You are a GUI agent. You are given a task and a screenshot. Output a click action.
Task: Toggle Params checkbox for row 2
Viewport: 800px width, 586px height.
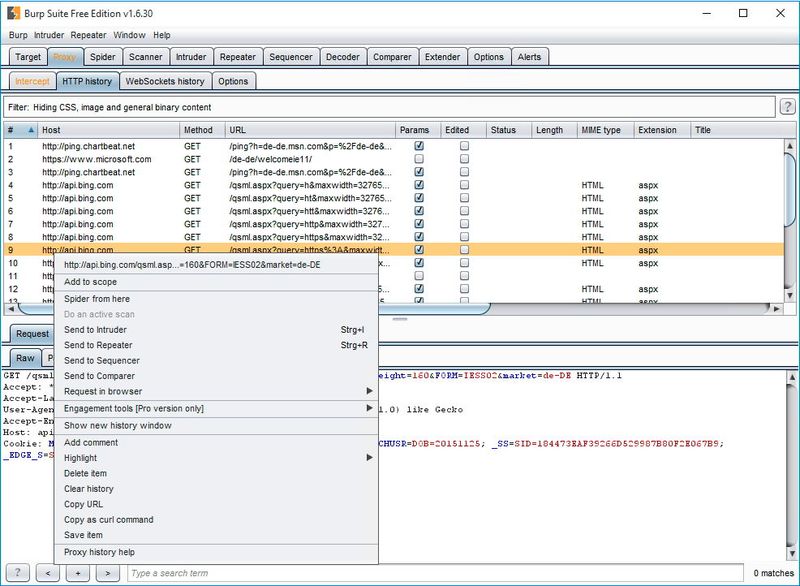coord(419,159)
